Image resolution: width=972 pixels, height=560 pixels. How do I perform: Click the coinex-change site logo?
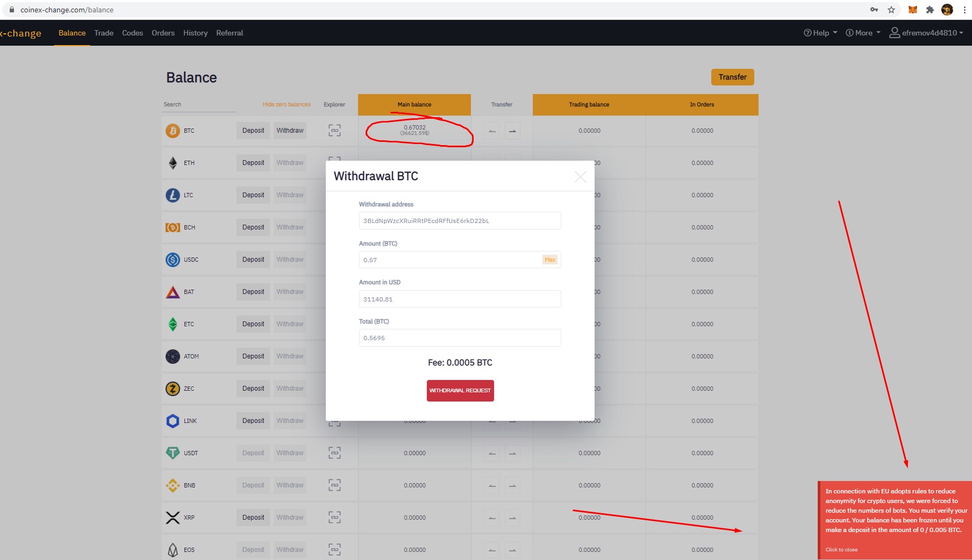click(x=20, y=33)
